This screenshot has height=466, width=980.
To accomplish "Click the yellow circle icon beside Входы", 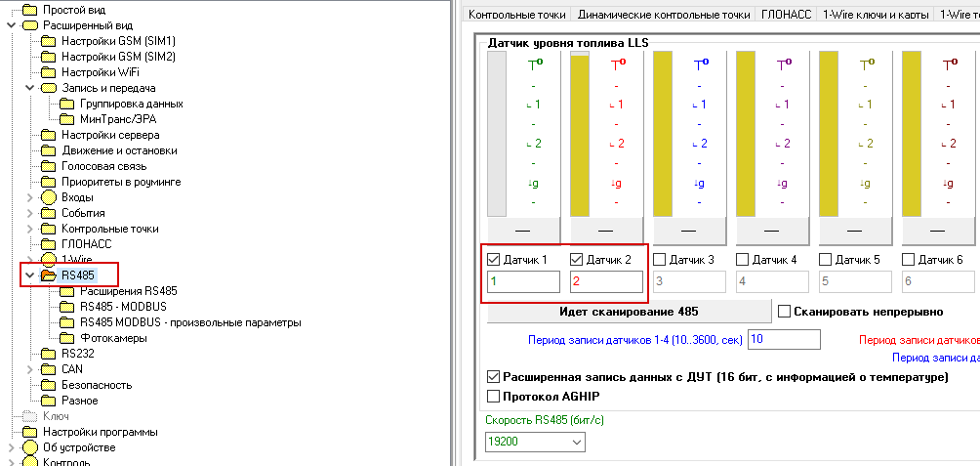I will (49, 197).
